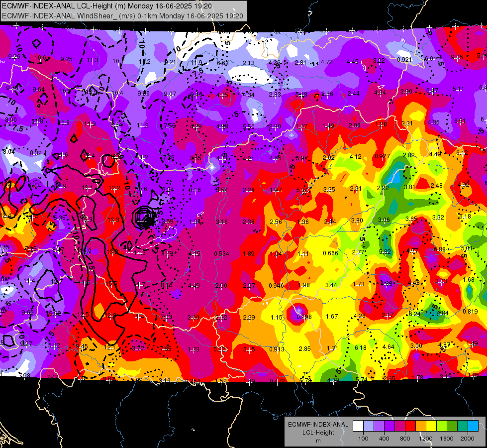Viewport: 487px width, 448px height.
Task: Click the WindShear 0-1km title line
Action: pos(122,16)
